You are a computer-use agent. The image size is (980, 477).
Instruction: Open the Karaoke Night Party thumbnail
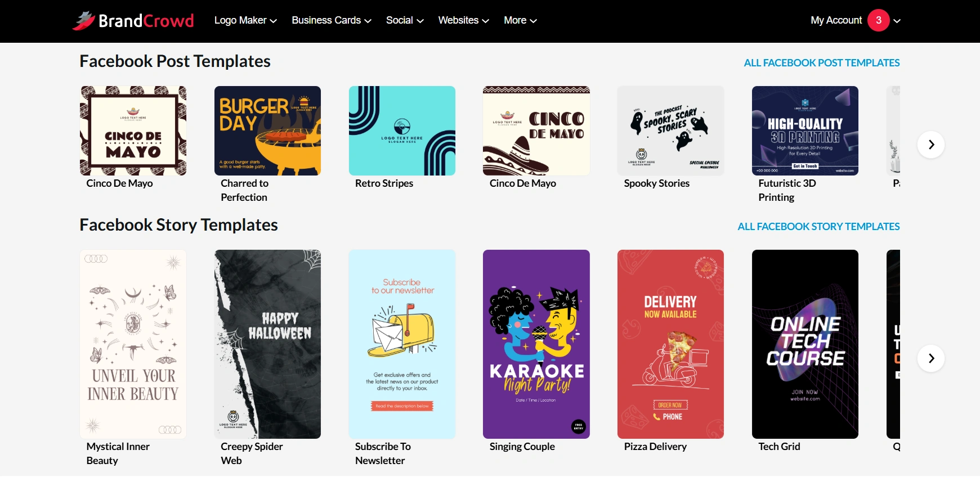[536, 344]
